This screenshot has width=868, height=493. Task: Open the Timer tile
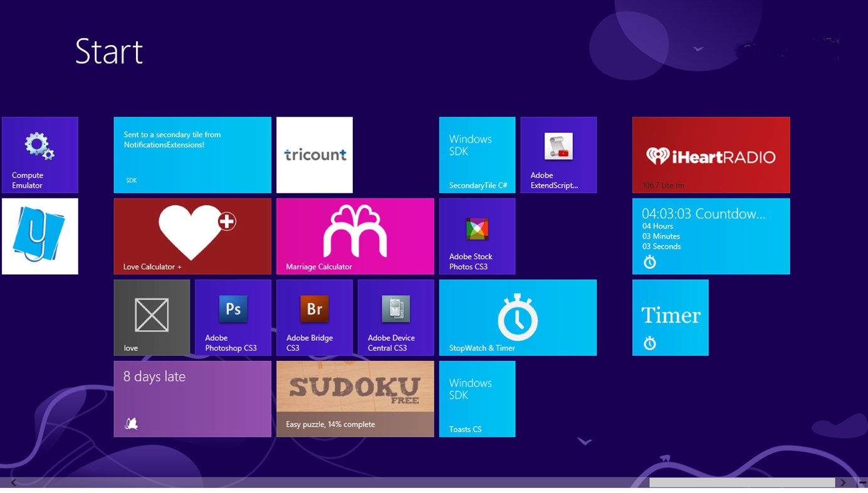670,317
